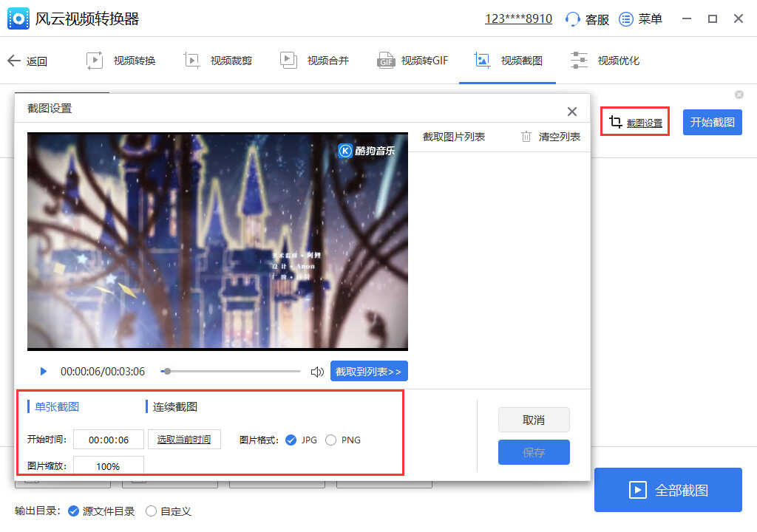Choose PNG image format
The width and height of the screenshot is (757, 532).
click(330, 440)
